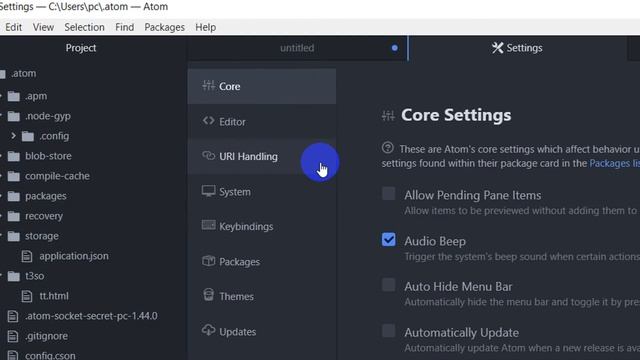Click the question mark help icon
Screen dimensions: 640x360
(388, 148)
